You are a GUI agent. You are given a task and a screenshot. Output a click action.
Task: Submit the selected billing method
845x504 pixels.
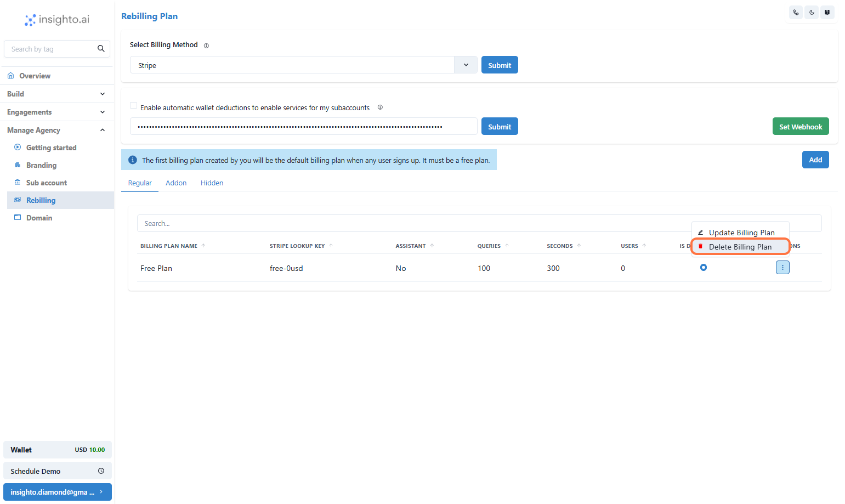(x=500, y=65)
